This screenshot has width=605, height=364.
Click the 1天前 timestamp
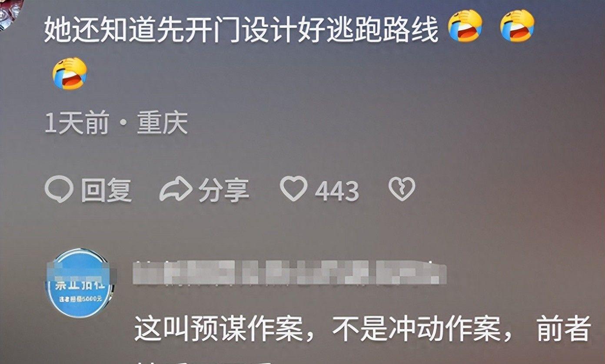[x=76, y=124]
